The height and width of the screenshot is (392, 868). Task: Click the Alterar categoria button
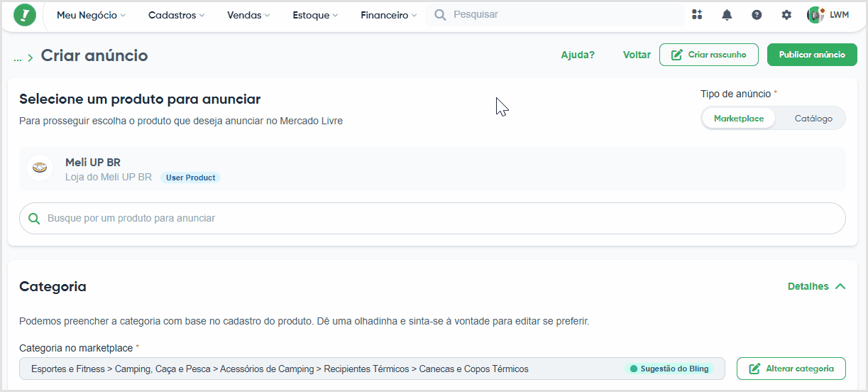[x=791, y=369]
